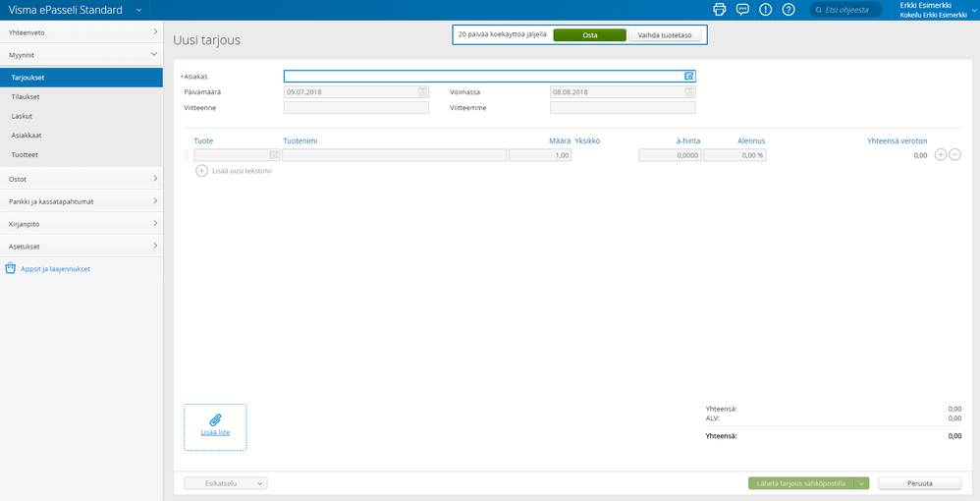The image size is (980, 501).
Task: Click the minus icon to remove product row
Action: [x=955, y=155]
